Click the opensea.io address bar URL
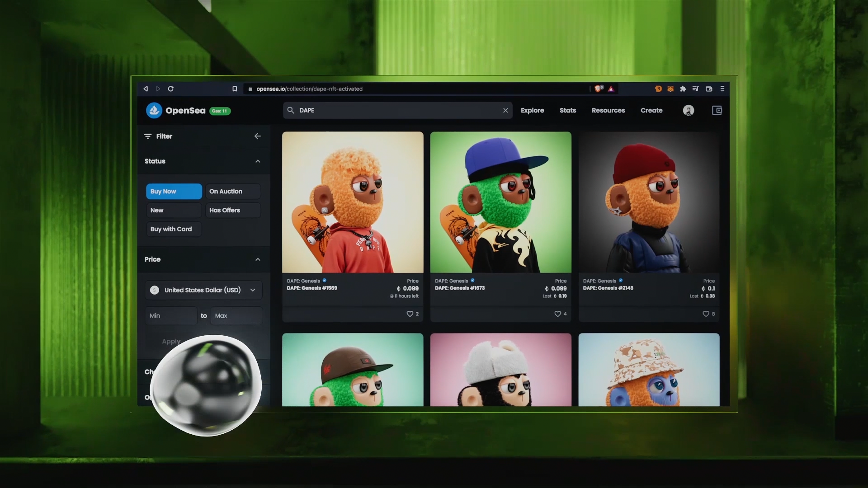 (310, 89)
